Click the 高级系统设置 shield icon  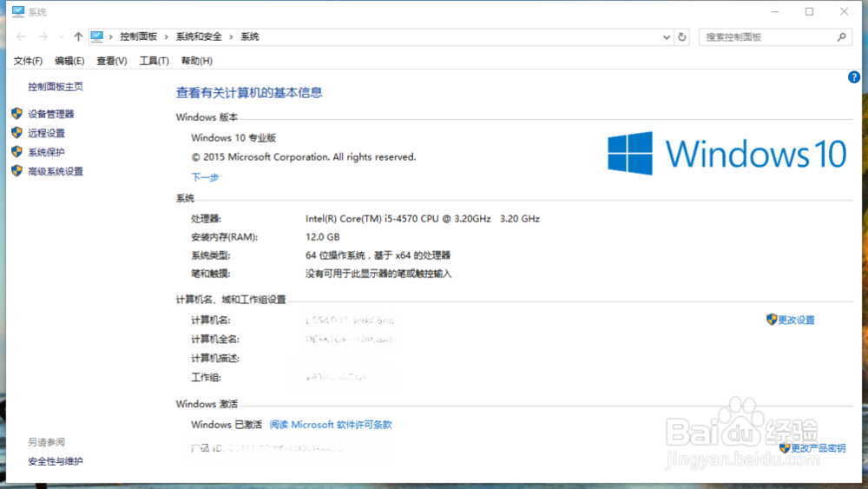16,171
